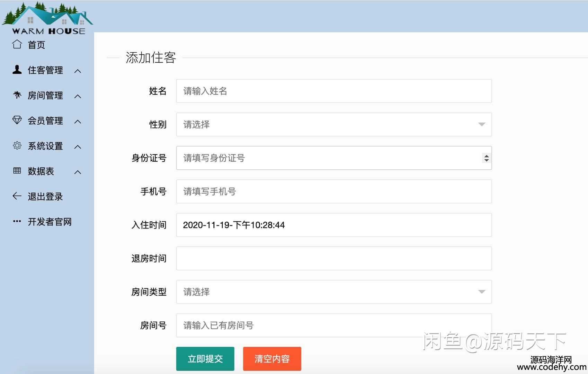Open the 房间管理 menu
Viewport: 588px width, 374px height.
click(x=45, y=95)
